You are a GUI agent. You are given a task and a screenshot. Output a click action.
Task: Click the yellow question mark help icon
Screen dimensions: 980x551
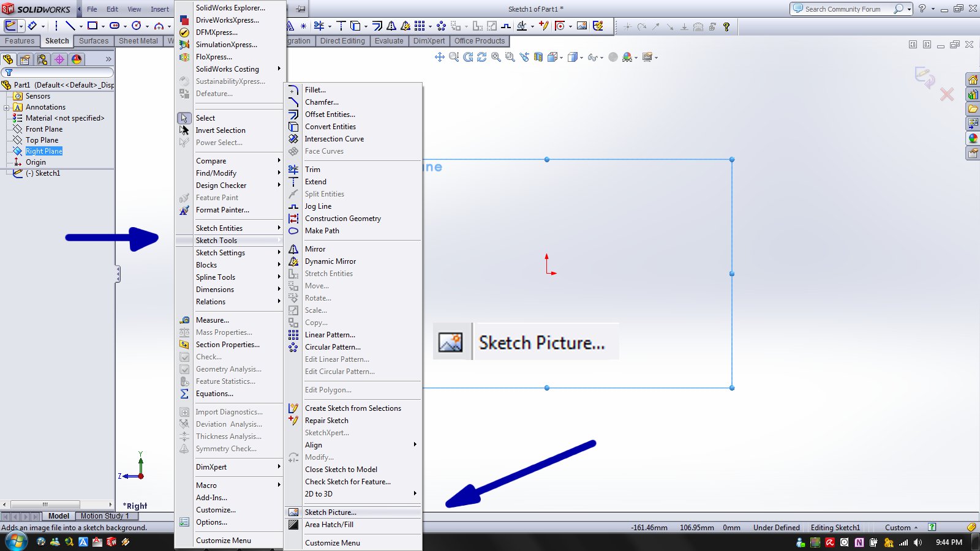(x=726, y=26)
